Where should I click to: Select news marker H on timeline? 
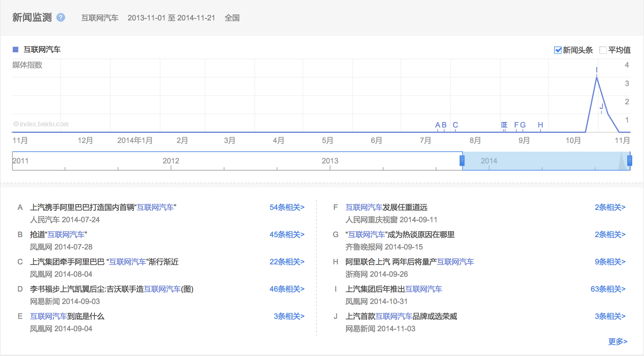540,125
